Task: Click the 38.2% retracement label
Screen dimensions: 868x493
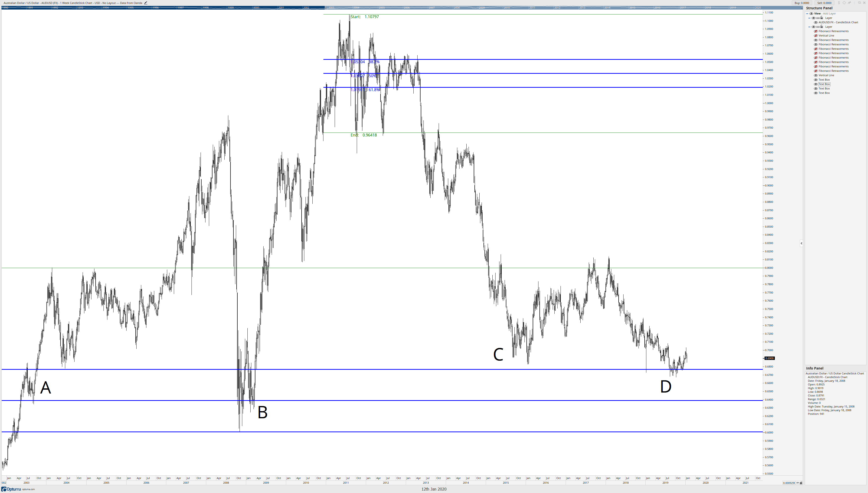Action: (x=374, y=62)
